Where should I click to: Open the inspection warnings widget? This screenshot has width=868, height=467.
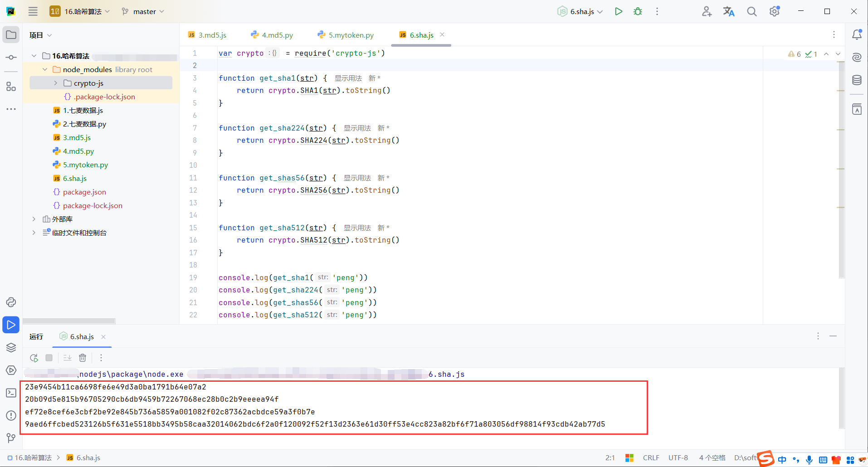[803, 54]
